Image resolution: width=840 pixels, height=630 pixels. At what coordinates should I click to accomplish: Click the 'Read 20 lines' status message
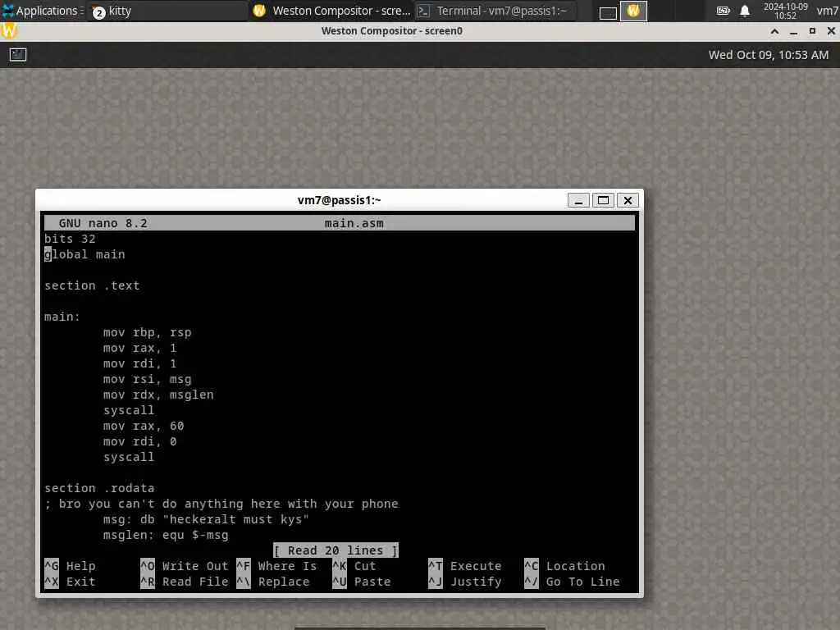click(336, 550)
